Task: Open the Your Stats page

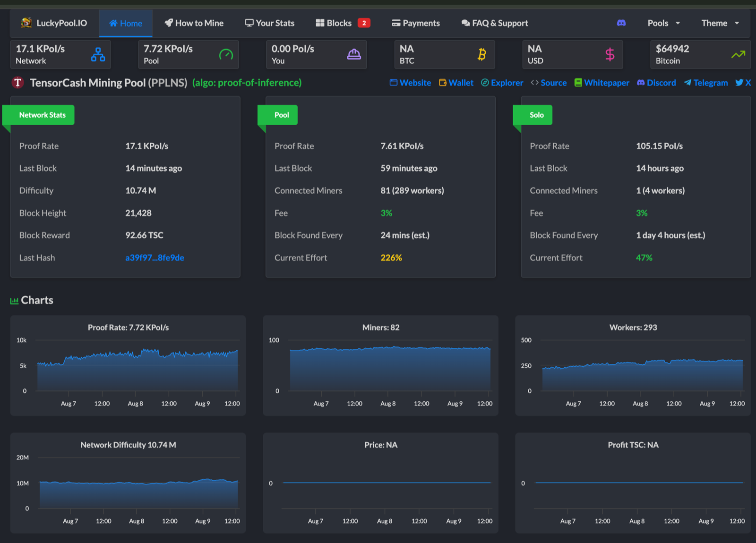Action: [270, 23]
